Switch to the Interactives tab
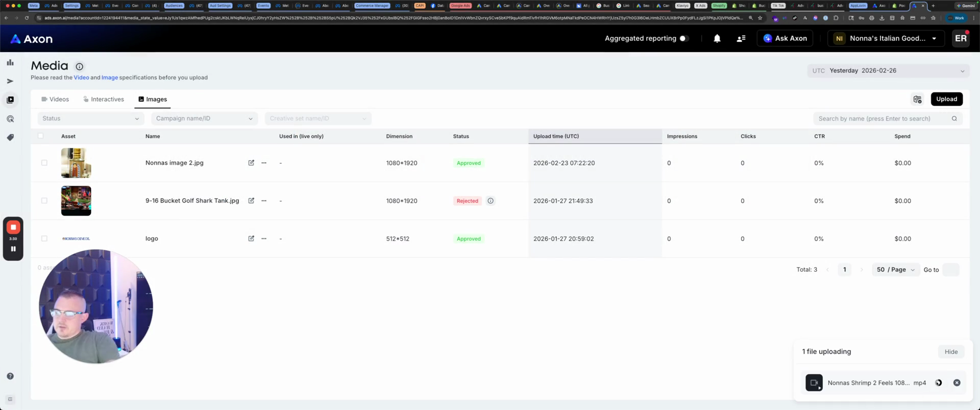 [104, 99]
